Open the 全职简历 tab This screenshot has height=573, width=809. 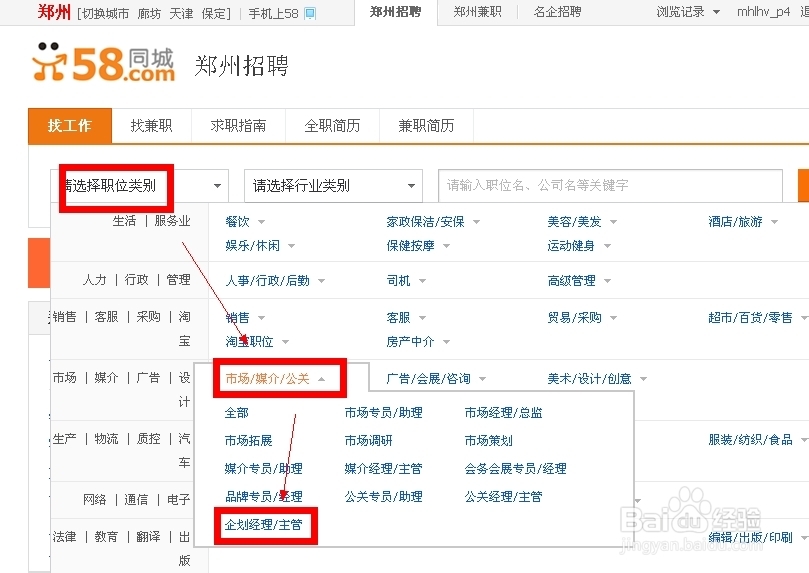click(332, 125)
